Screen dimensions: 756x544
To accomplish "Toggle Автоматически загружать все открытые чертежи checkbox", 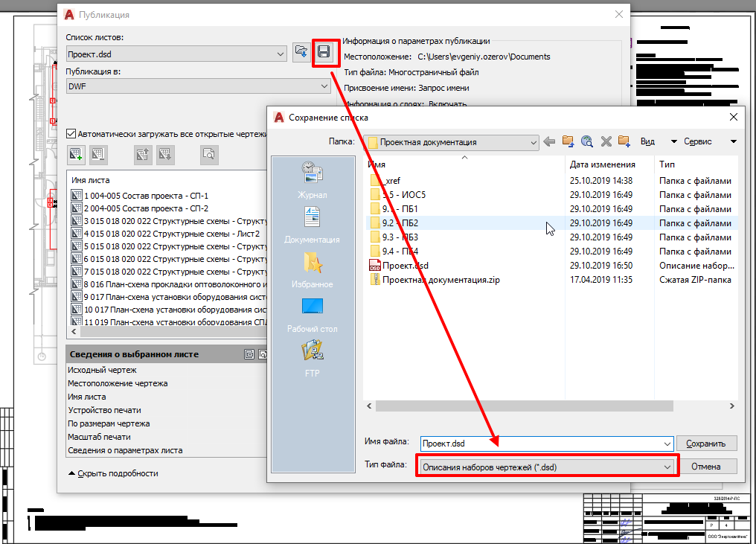I will 71,134.
